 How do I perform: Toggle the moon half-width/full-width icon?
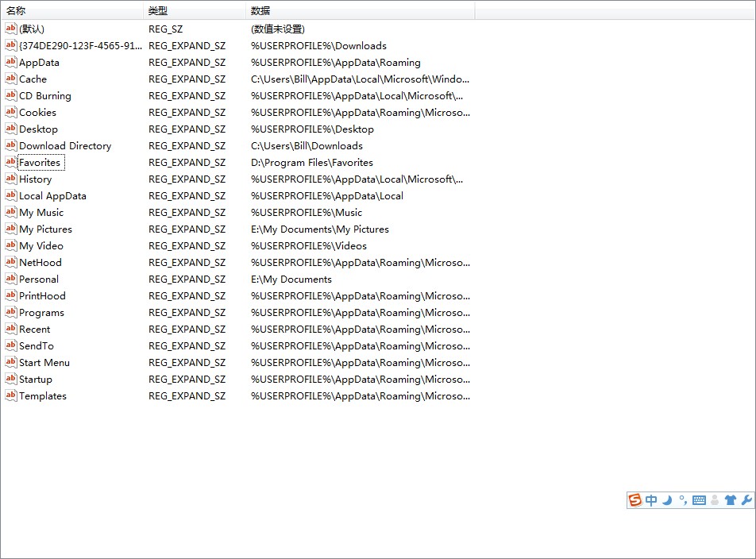pyautogui.click(x=667, y=500)
